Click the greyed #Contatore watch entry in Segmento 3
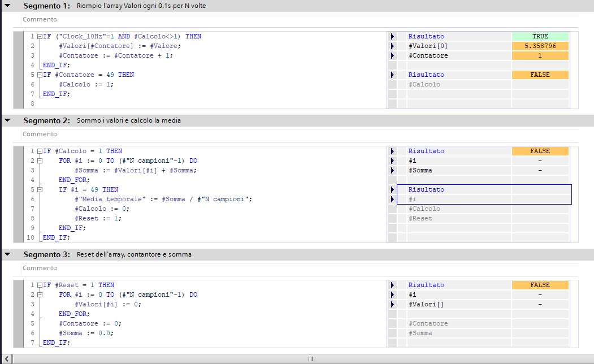 click(x=428, y=323)
